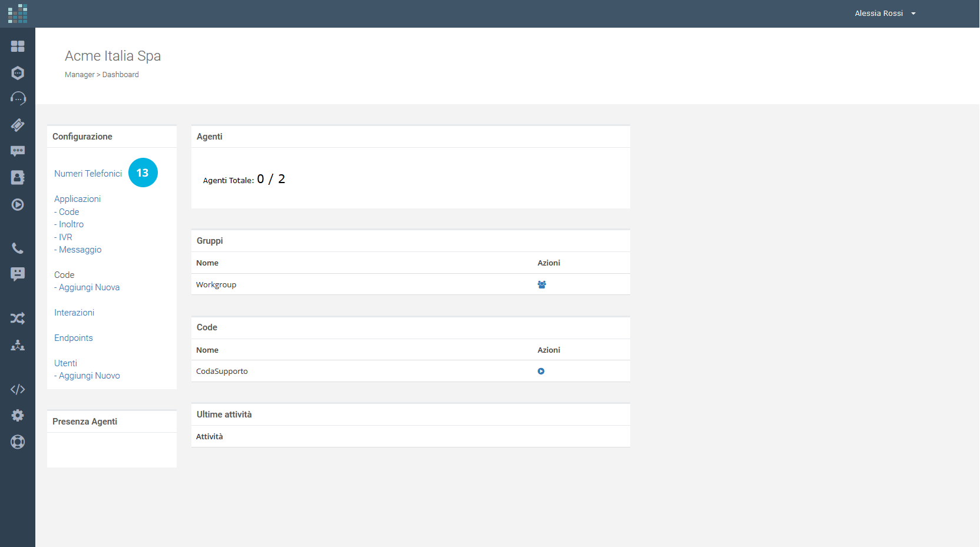Open the code brackets developer icon

tap(18, 389)
